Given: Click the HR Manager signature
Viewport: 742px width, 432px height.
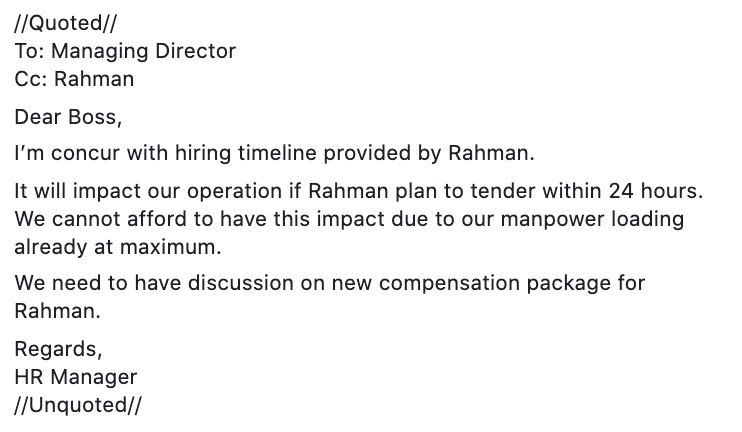Looking at the screenshot, I should [76, 377].
